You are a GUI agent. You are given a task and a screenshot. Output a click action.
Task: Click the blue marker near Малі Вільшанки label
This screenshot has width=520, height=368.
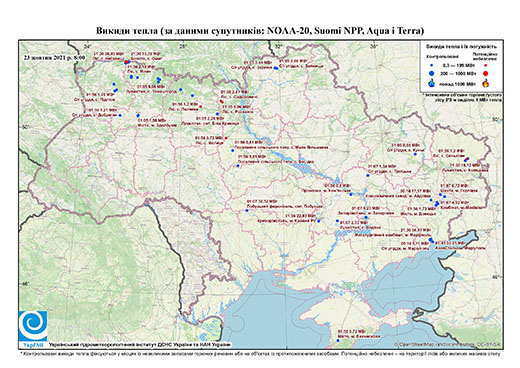[233, 151]
